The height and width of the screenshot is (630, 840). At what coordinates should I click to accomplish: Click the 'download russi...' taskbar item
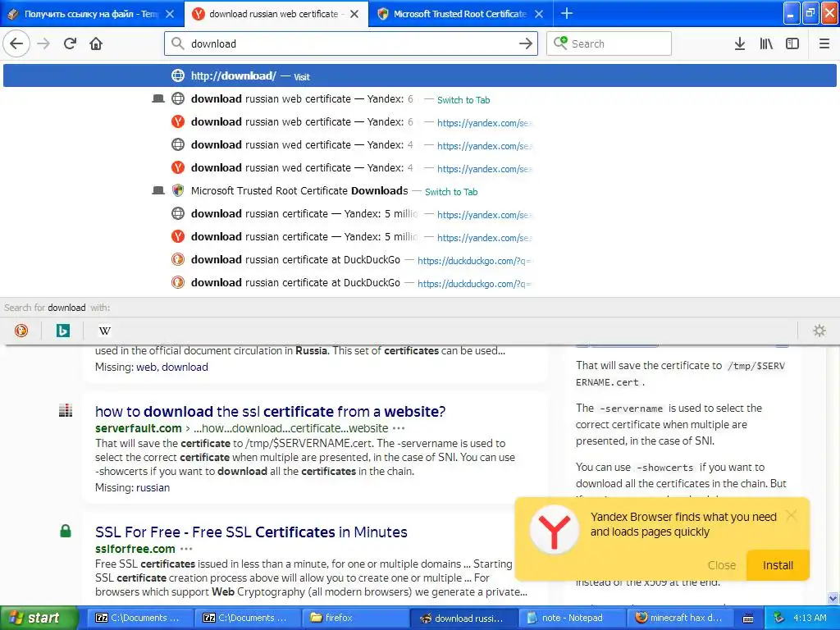[464, 618]
